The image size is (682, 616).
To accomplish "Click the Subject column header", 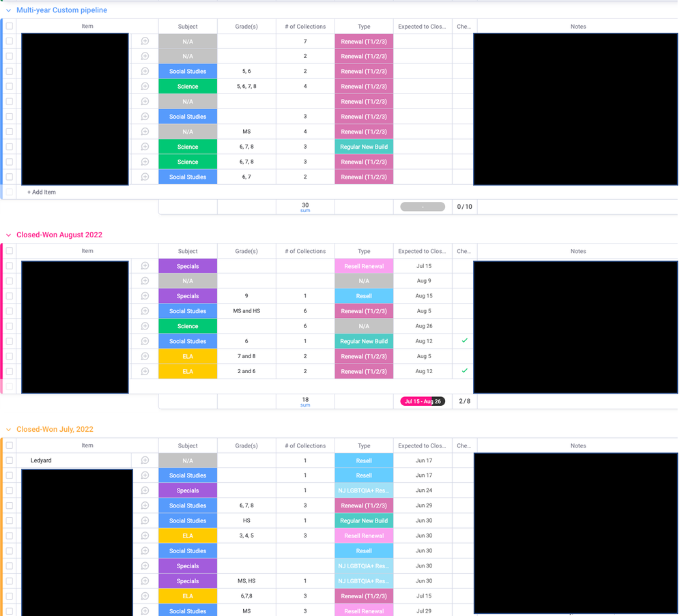I will [x=188, y=26].
